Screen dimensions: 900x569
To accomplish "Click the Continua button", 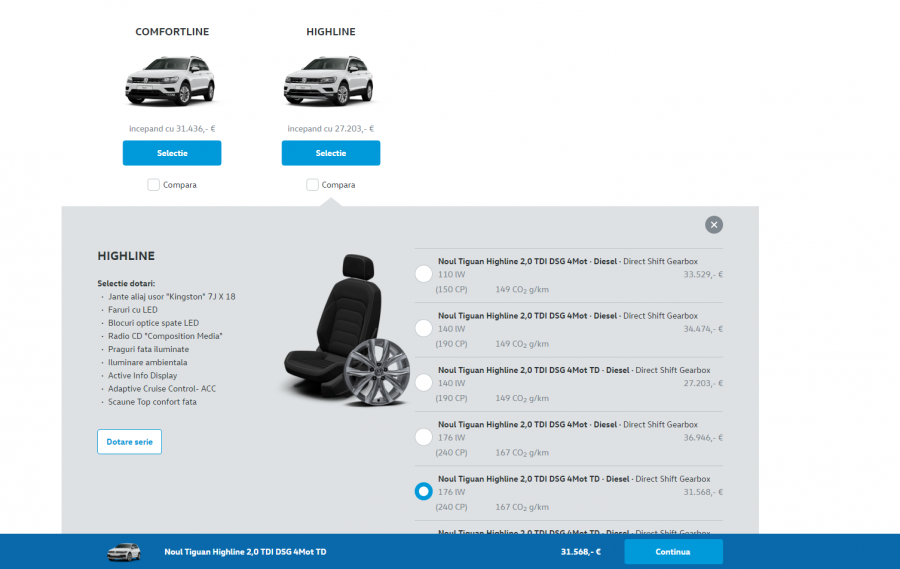I will (x=673, y=552).
